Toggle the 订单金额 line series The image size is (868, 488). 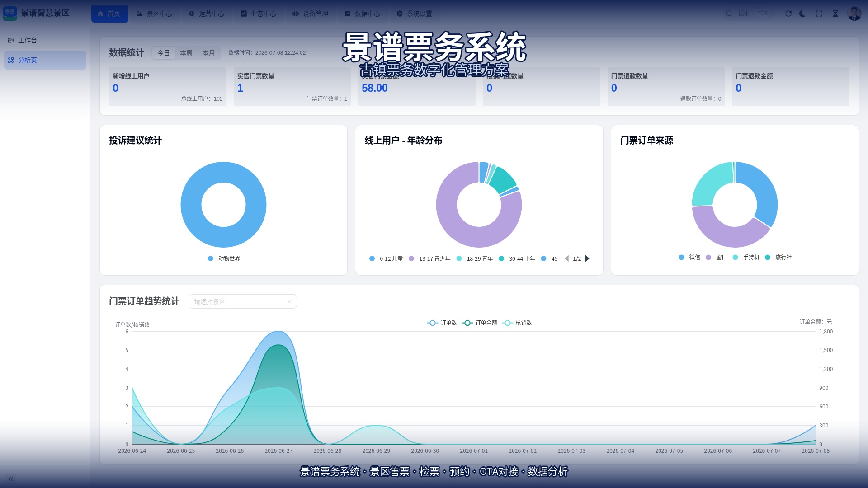pyautogui.click(x=479, y=323)
